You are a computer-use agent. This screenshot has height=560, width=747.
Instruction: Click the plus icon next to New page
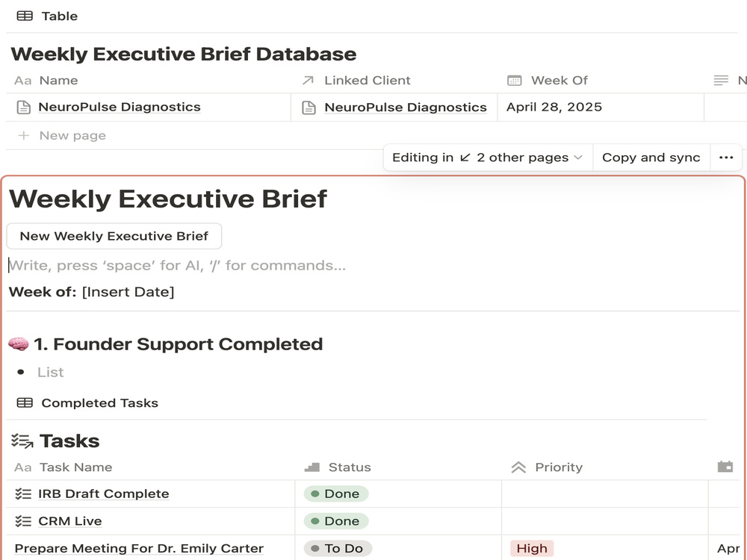point(23,136)
